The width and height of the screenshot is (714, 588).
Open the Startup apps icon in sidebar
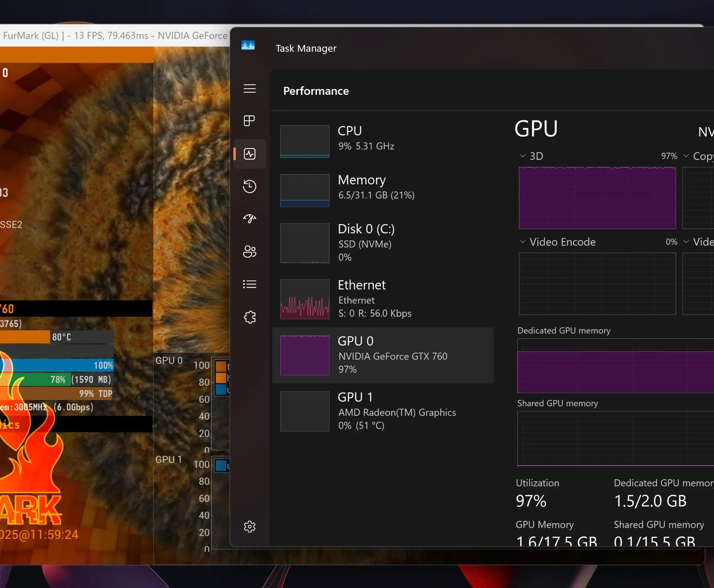[x=250, y=219]
